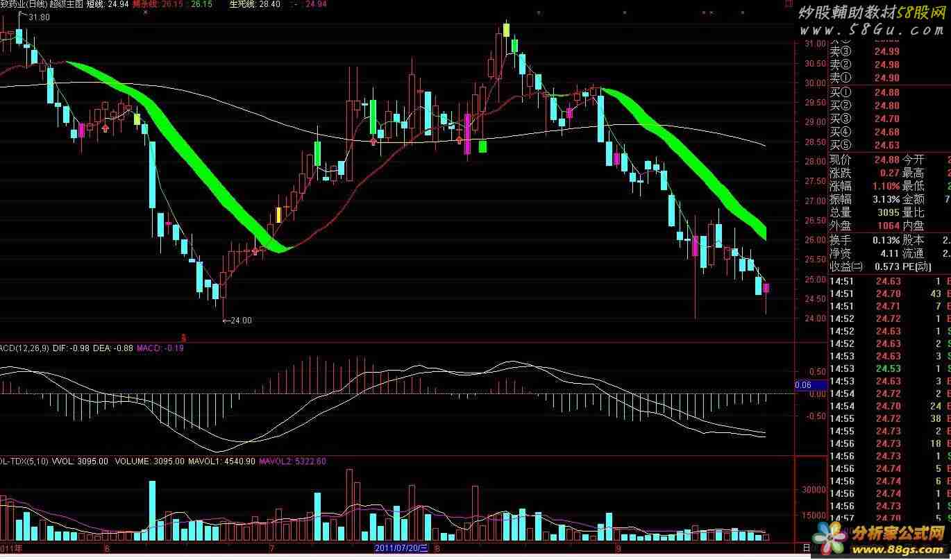Select the 24.00 low price label

click(x=242, y=321)
